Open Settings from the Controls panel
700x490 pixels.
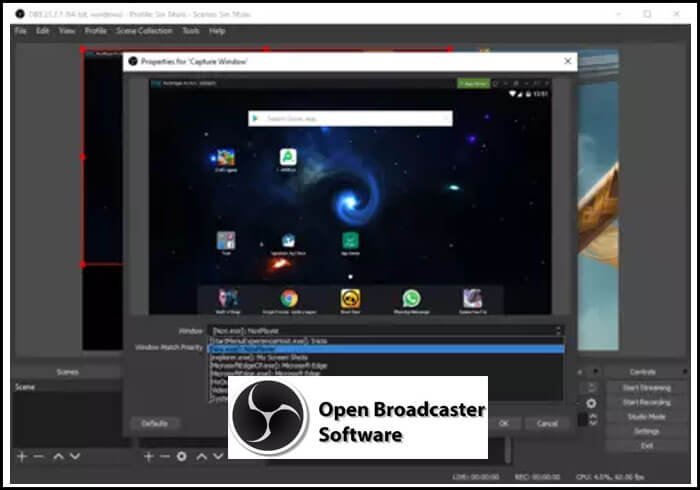tap(646, 431)
